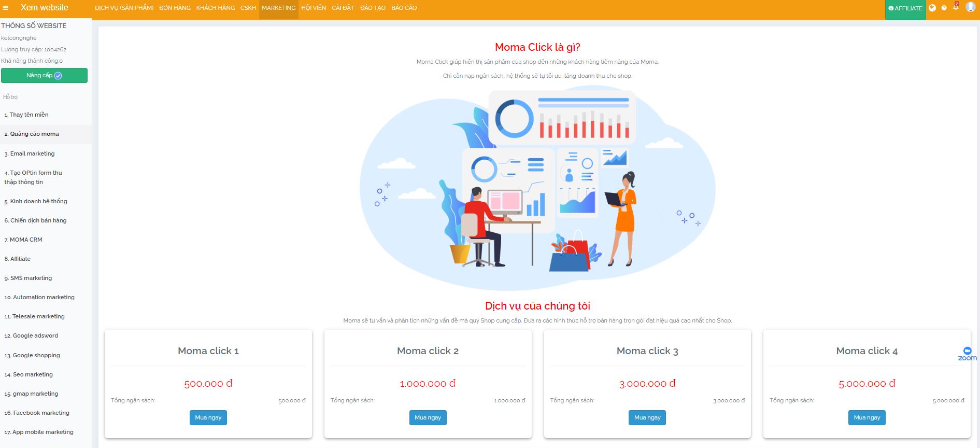This screenshot has height=448, width=980.
Task: Open the BÁO CÁO menu
Action: (404, 8)
